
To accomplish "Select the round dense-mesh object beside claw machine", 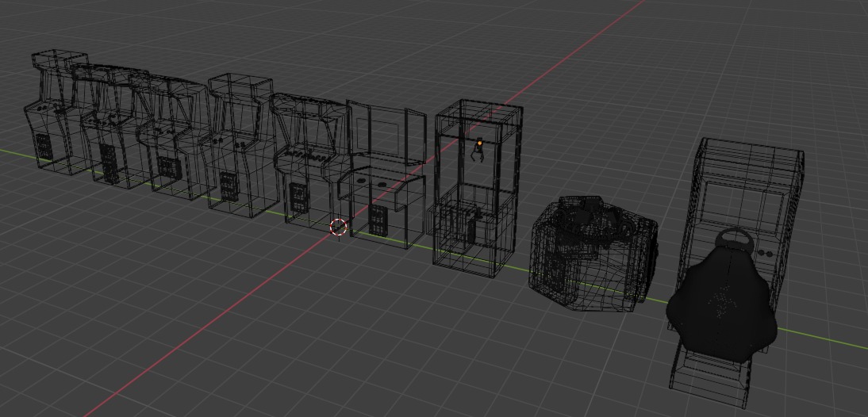I will click(x=593, y=254).
